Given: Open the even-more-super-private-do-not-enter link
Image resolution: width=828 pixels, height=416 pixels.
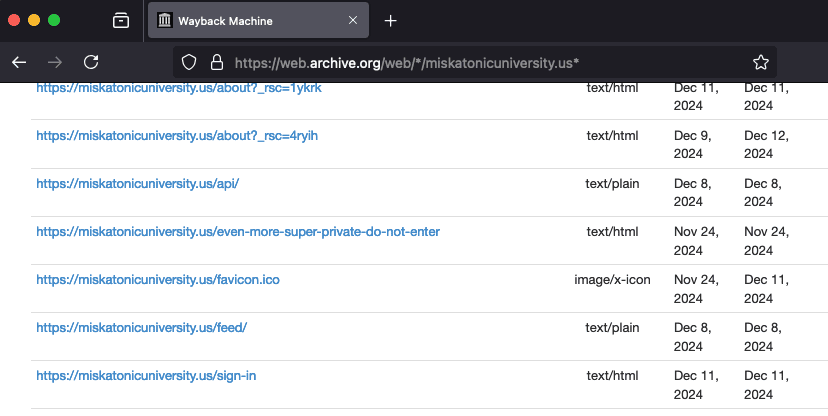Looking at the screenshot, I should click(238, 232).
